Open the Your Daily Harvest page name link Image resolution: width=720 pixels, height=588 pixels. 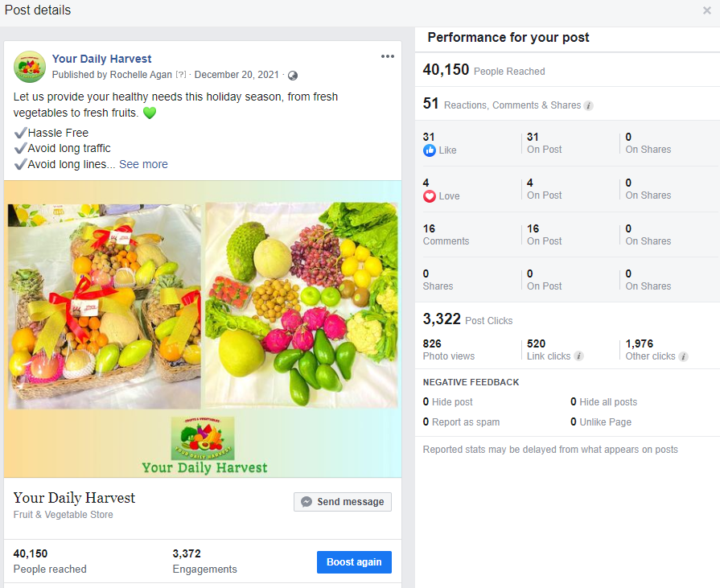point(101,59)
